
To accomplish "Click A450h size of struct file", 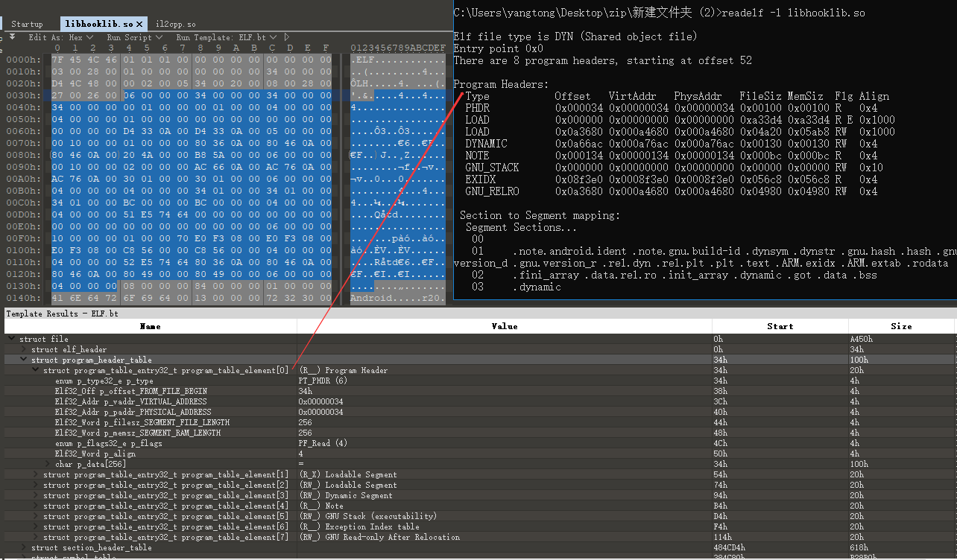I will pos(862,339).
